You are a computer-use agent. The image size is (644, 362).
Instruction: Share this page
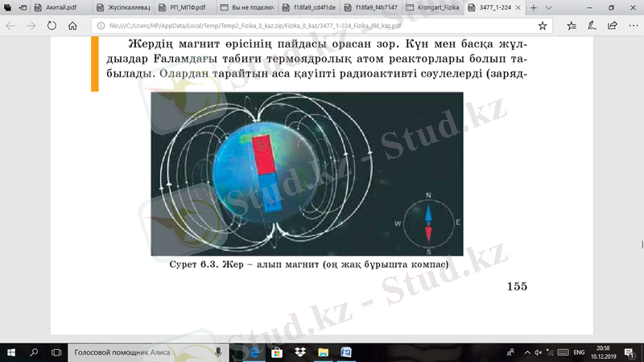(x=613, y=26)
